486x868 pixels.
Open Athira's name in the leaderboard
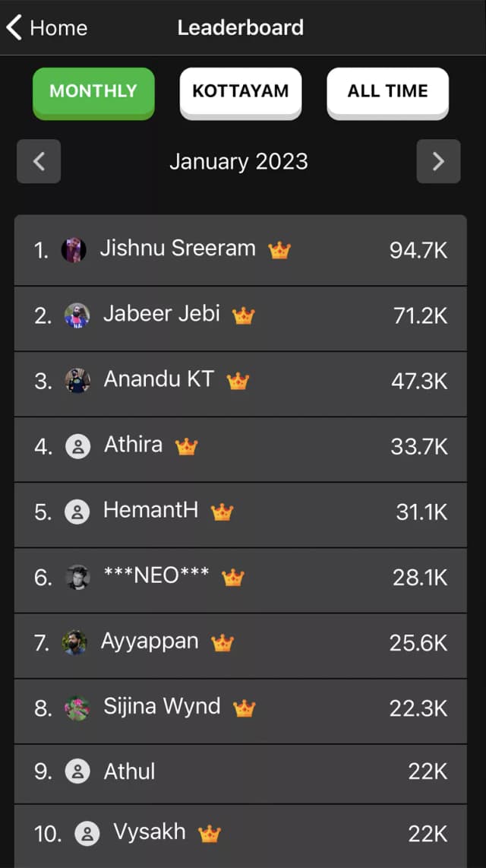[x=133, y=445]
